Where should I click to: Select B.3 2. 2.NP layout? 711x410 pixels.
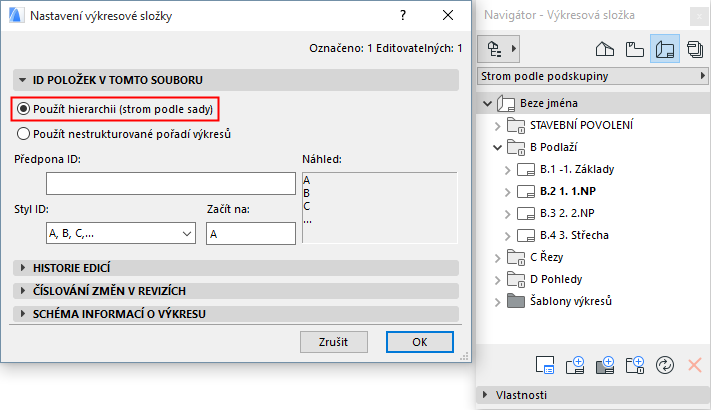coord(567,213)
